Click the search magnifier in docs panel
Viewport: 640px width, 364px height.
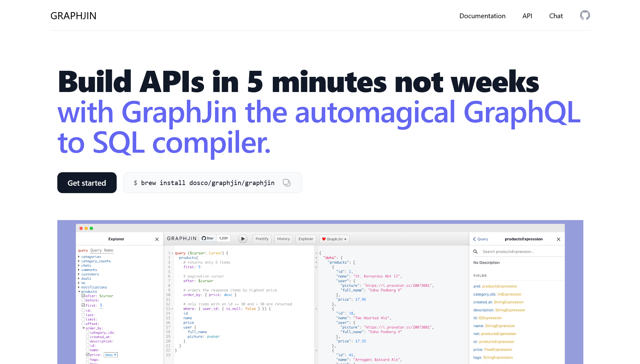pyautogui.click(x=475, y=252)
